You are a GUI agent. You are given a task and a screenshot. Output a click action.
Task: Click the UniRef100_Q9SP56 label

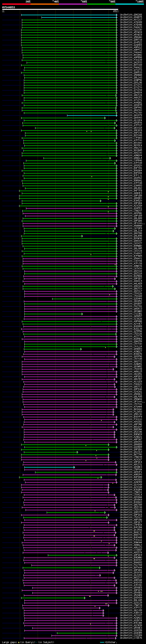click(131, 357)
